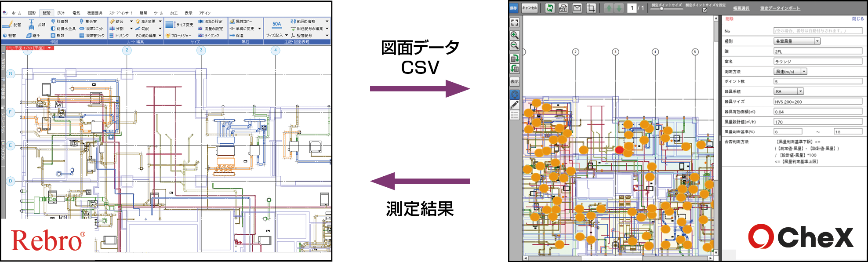Click the 室名 input field containing ラウンジ
Screen dimensions: 868x262
point(817,62)
